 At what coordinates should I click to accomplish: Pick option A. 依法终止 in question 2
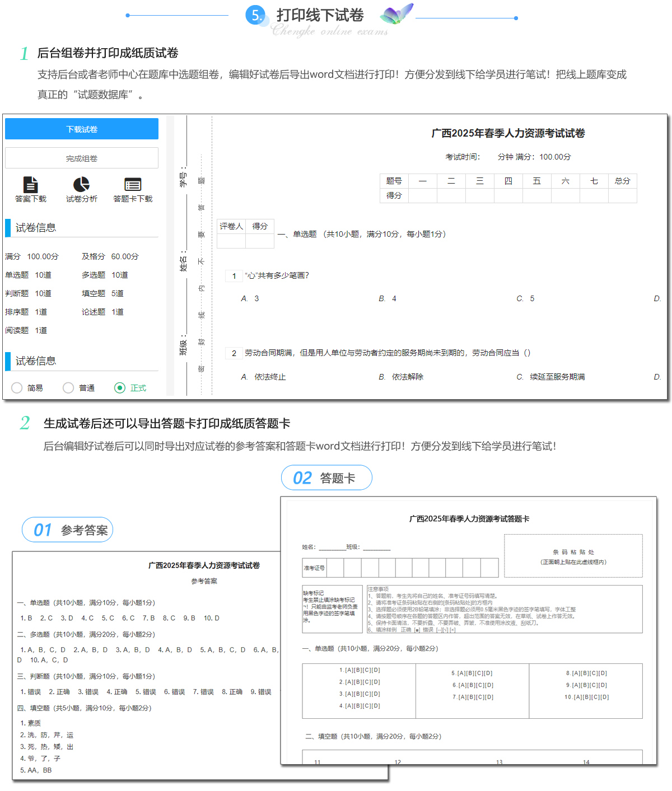(263, 377)
